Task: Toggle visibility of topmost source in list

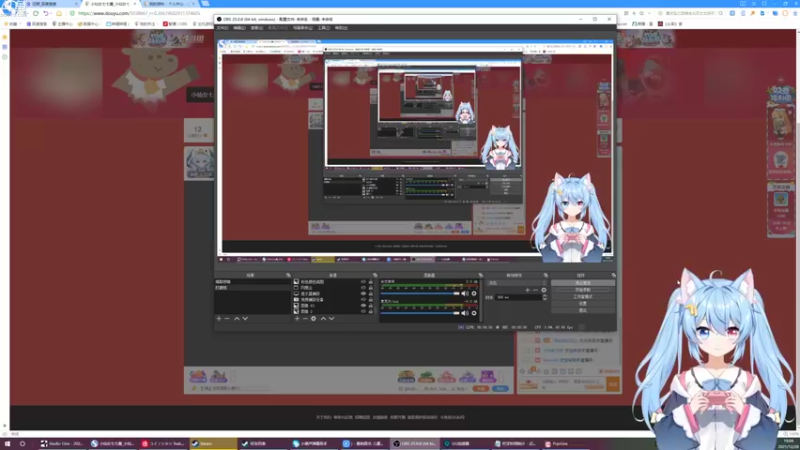Action: click(x=363, y=282)
